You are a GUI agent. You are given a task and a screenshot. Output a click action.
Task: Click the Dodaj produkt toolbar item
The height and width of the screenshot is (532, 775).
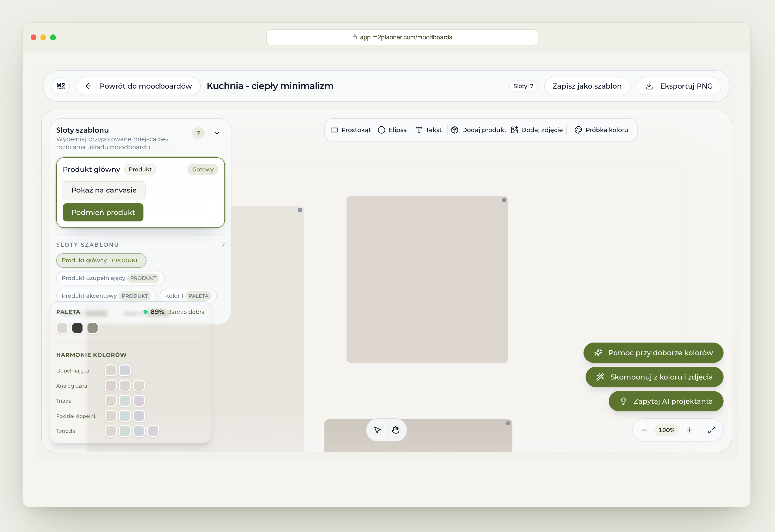[479, 130]
